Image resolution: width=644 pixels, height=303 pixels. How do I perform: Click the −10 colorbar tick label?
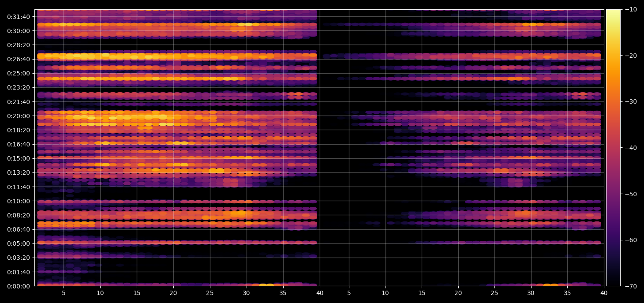click(x=630, y=9)
